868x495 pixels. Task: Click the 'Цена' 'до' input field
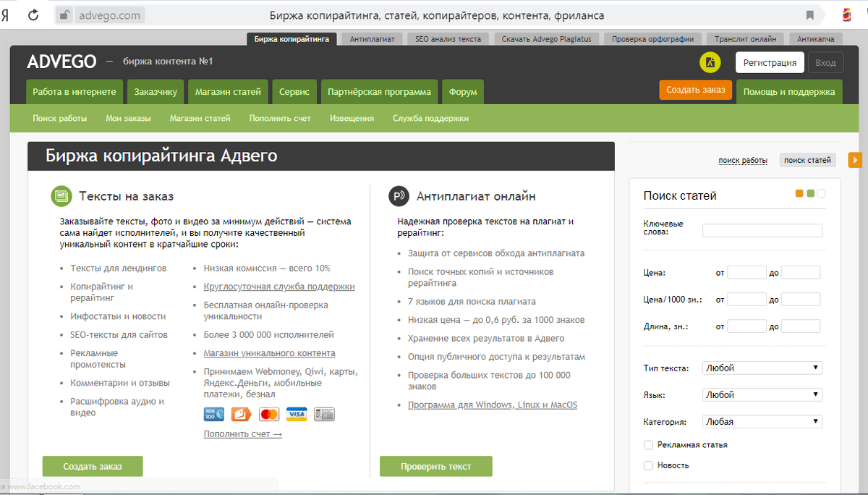pyautogui.click(x=801, y=273)
